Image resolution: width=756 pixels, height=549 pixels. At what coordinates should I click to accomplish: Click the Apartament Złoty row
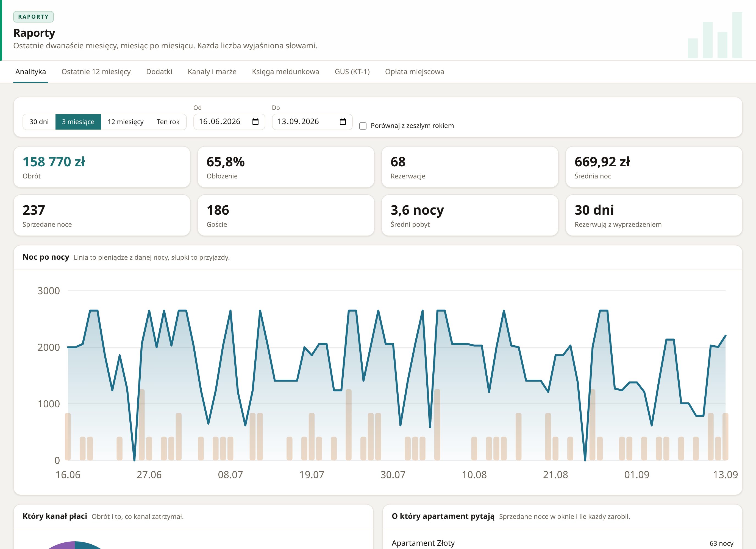click(x=562, y=543)
